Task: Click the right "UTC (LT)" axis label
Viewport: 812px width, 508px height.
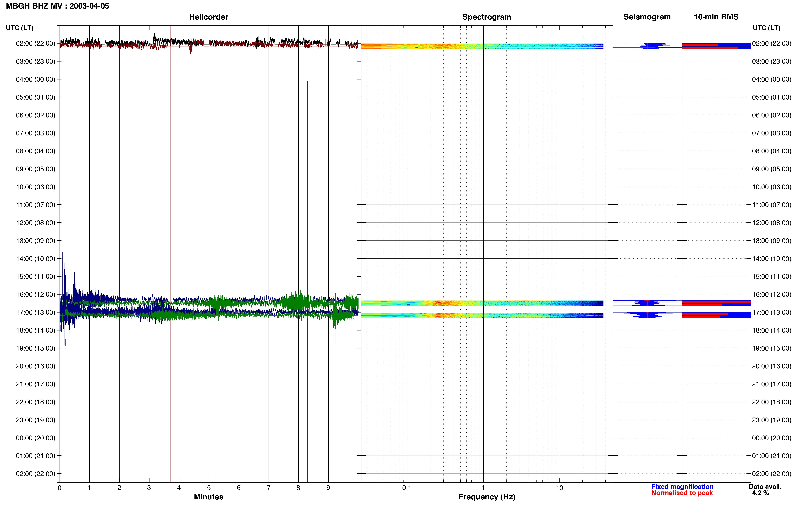Action: (x=766, y=28)
